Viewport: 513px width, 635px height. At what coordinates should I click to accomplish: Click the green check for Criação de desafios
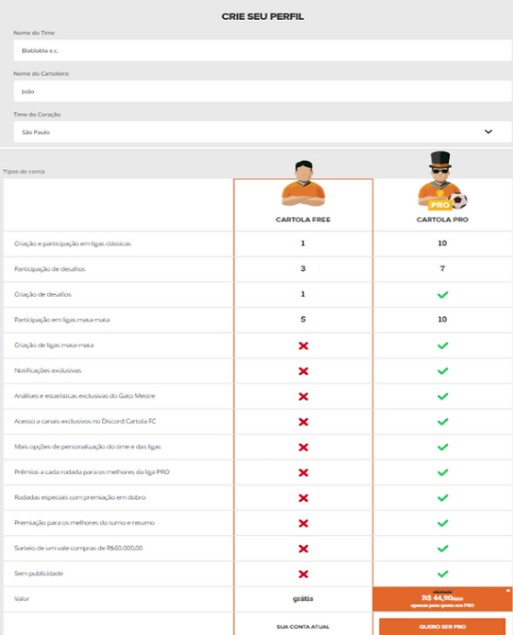tap(443, 294)
